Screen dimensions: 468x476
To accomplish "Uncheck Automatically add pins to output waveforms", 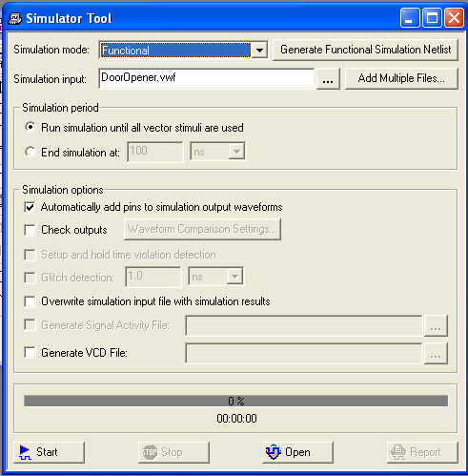I will point(30,207).
